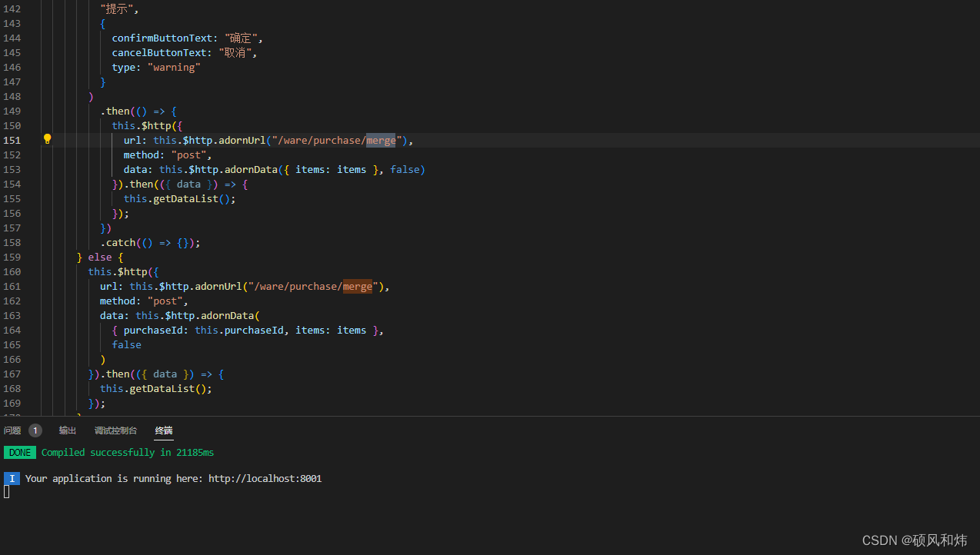Click the DONE status label in terminal
Screen dimensions: 980x555
coord(20,453)
